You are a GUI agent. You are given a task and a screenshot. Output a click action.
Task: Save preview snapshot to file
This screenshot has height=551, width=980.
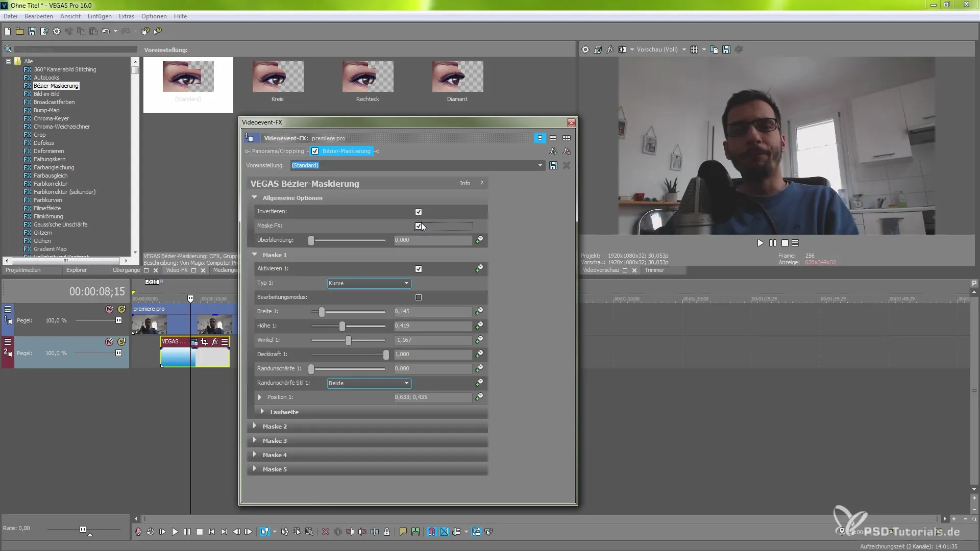pyautogui.click(x=726, y=49)
